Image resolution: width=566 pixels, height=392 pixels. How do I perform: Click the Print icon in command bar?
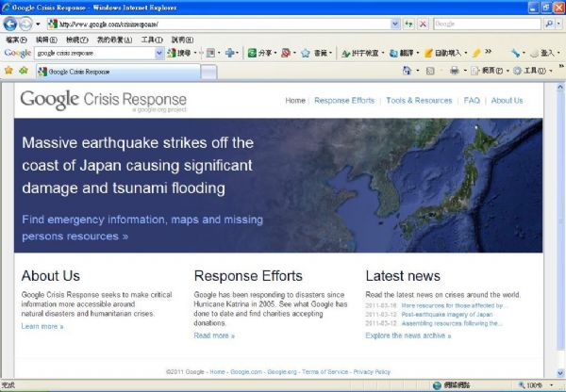coord(454,71)
